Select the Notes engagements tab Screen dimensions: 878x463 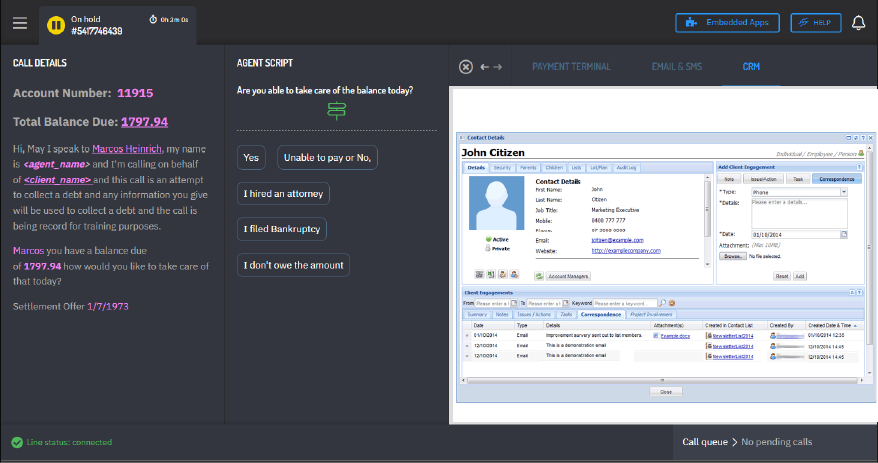(502, 315)
